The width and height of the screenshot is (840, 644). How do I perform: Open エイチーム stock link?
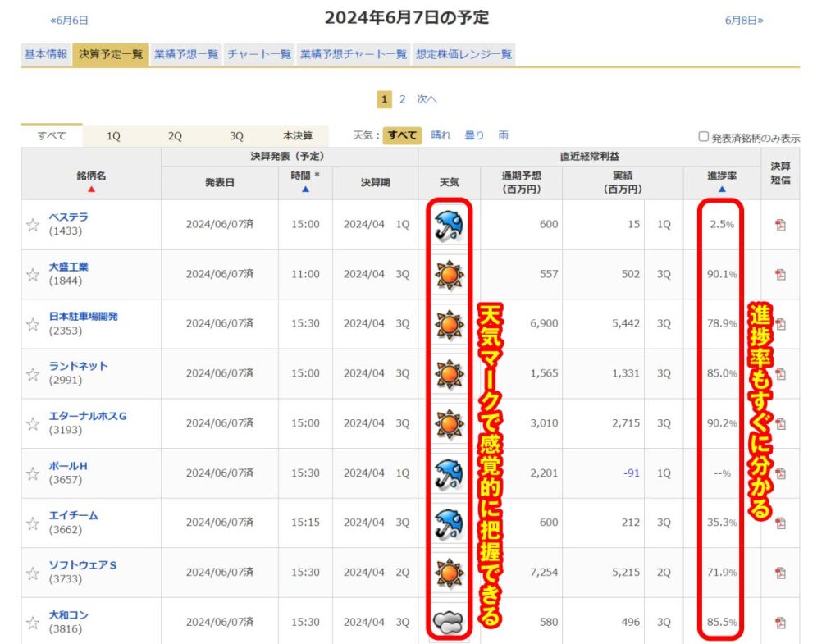(73, 515)
